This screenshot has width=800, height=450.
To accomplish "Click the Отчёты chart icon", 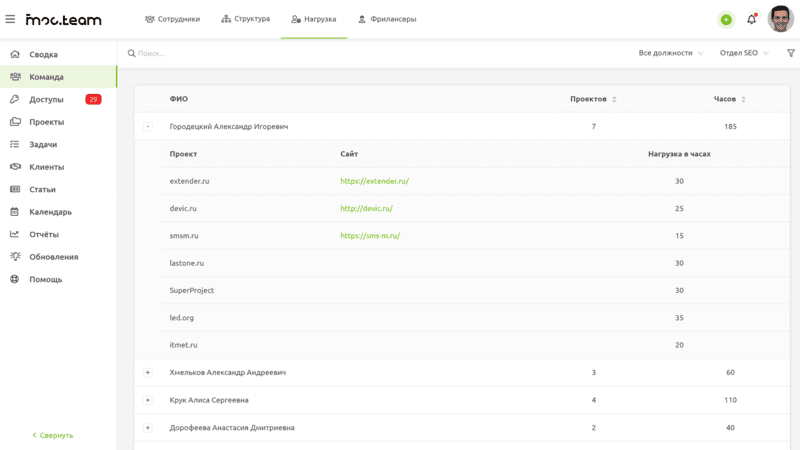I will (x=15, y=234).
